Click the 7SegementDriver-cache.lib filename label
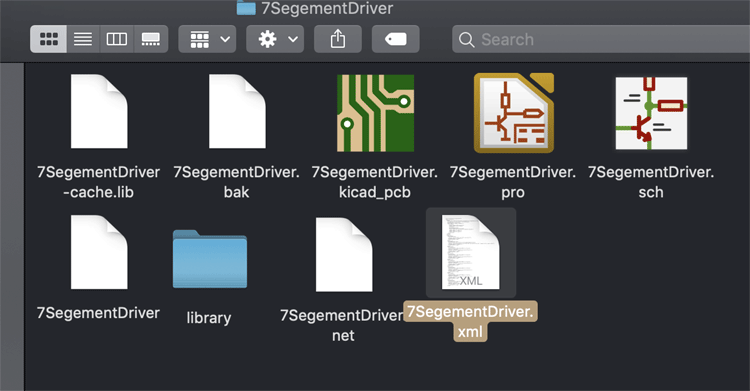 click(x=99, y=182)
